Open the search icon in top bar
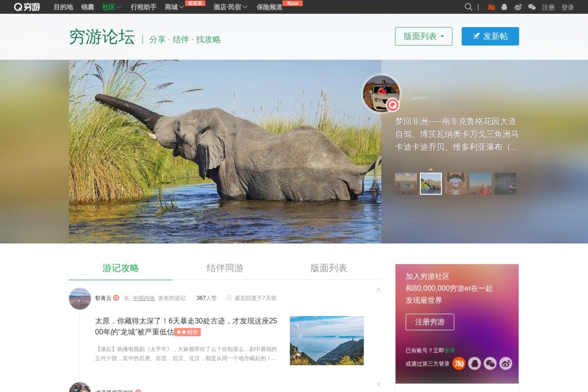 pos(468,7)
